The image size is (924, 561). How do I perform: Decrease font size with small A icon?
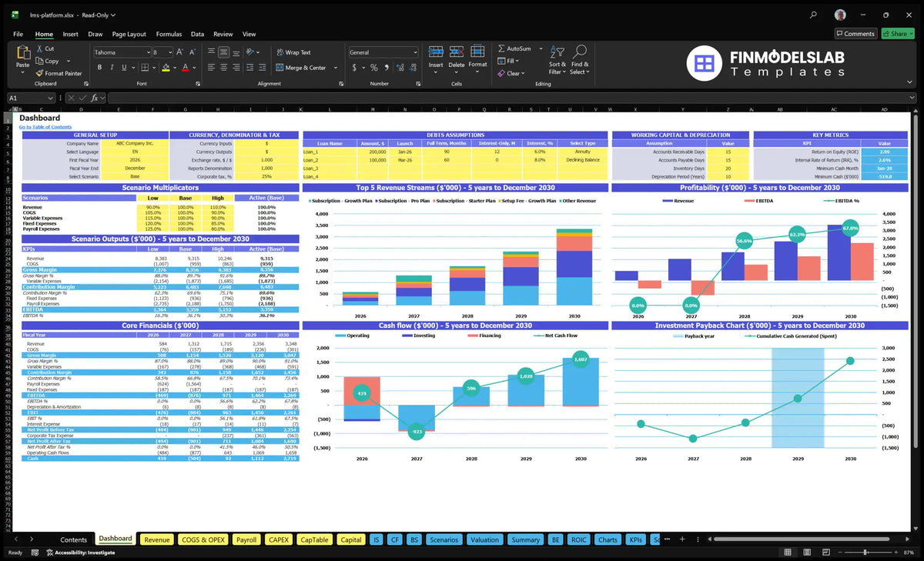point(192,52)
